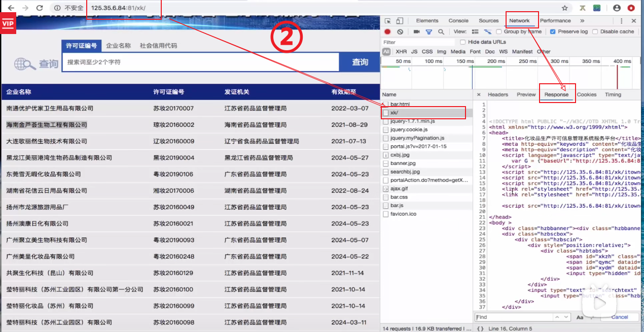Filter requests by CSS type

point(427,52)
